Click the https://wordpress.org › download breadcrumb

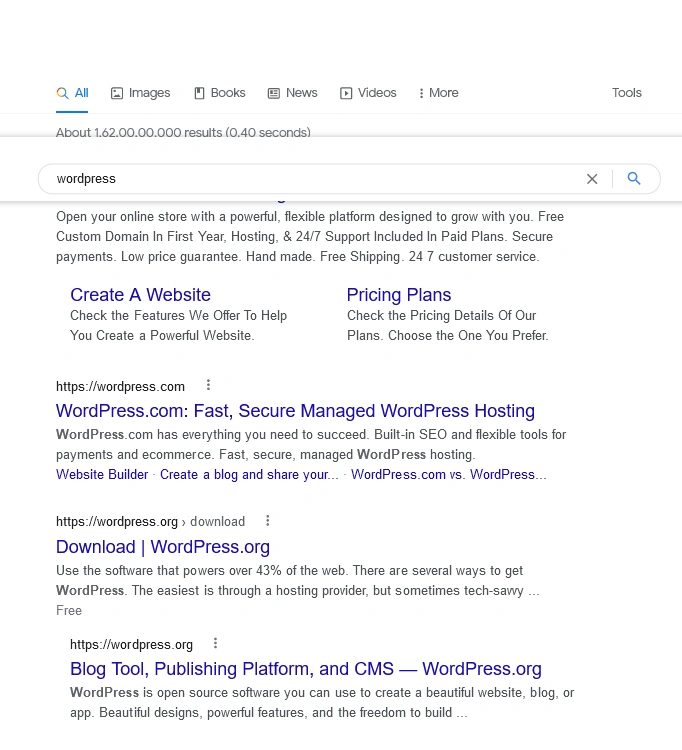coord(150,521)
